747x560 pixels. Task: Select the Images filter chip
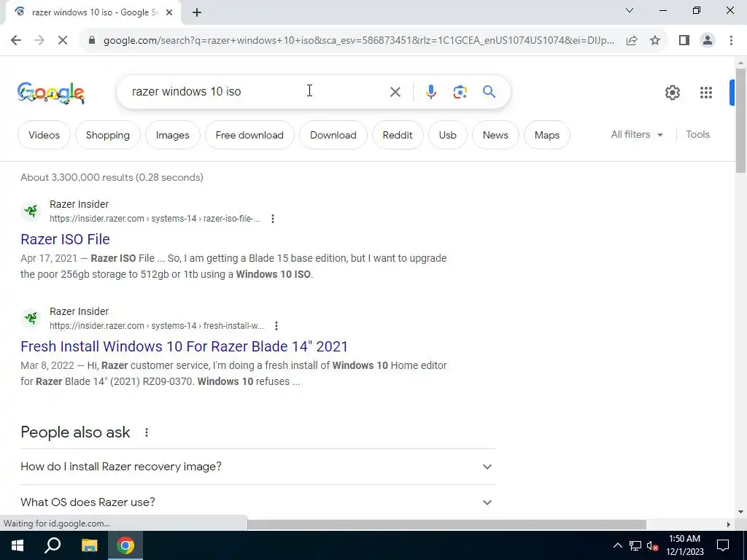172,135
